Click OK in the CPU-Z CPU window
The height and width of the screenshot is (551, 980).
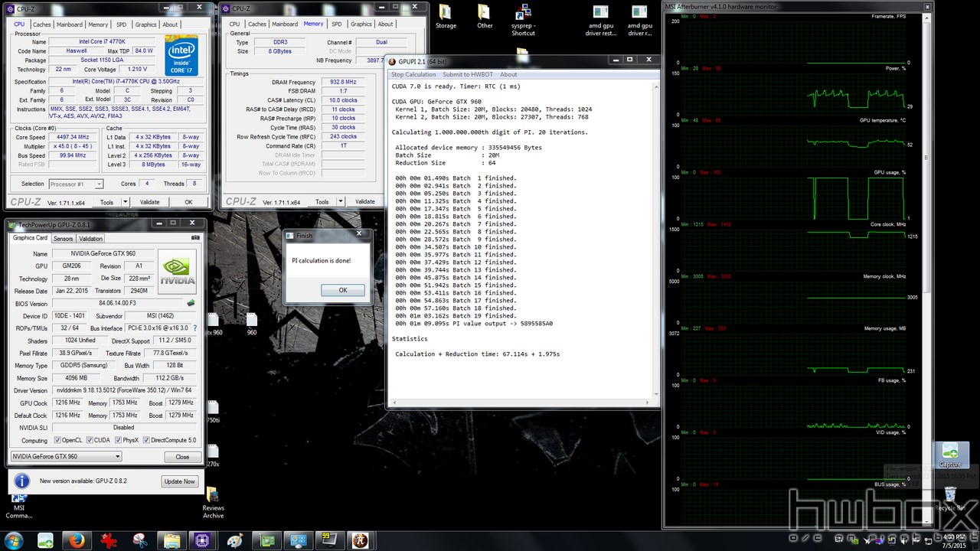click(188, 202)
